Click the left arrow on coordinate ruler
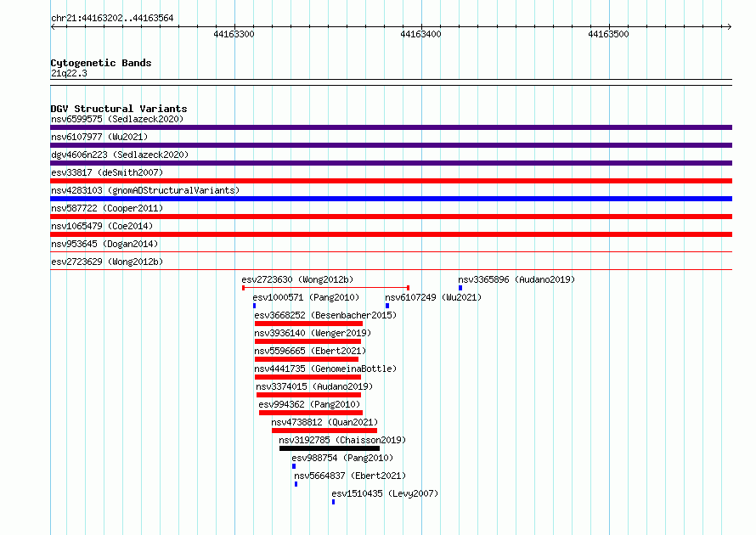 tap(53, 26)
